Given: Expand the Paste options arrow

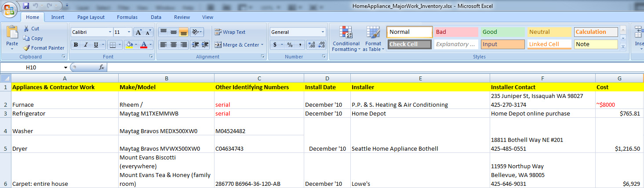Looking at the screenshot, I should [x=12, y=49].
